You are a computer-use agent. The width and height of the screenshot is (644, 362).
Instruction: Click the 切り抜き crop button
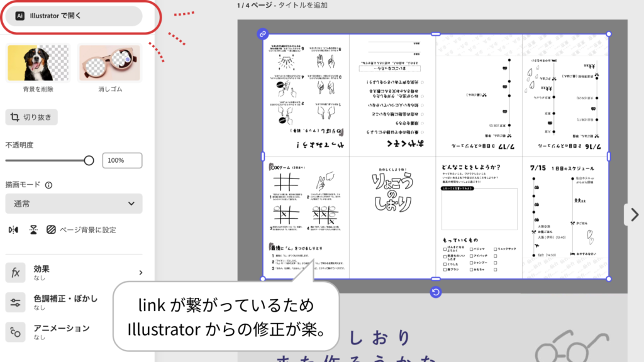tap(32, 117)
